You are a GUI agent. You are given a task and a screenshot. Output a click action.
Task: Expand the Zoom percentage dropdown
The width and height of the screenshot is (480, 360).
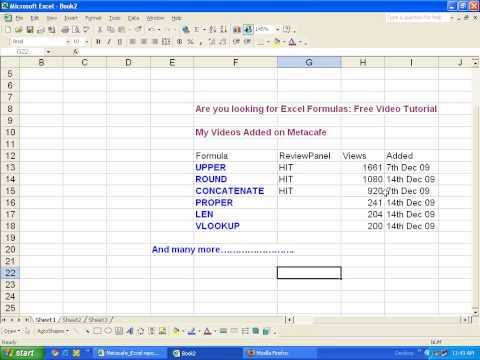[277, 30]
